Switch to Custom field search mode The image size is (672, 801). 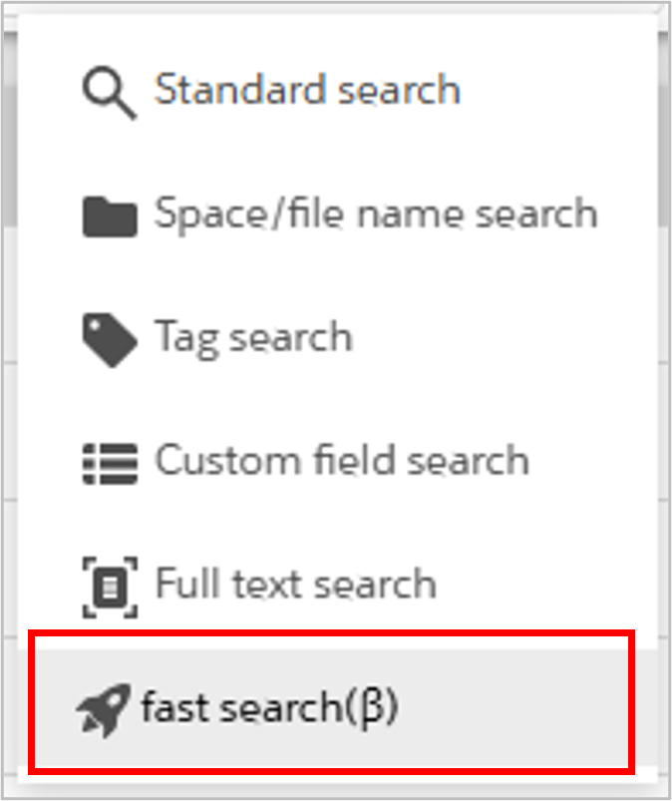click(341, 461)
